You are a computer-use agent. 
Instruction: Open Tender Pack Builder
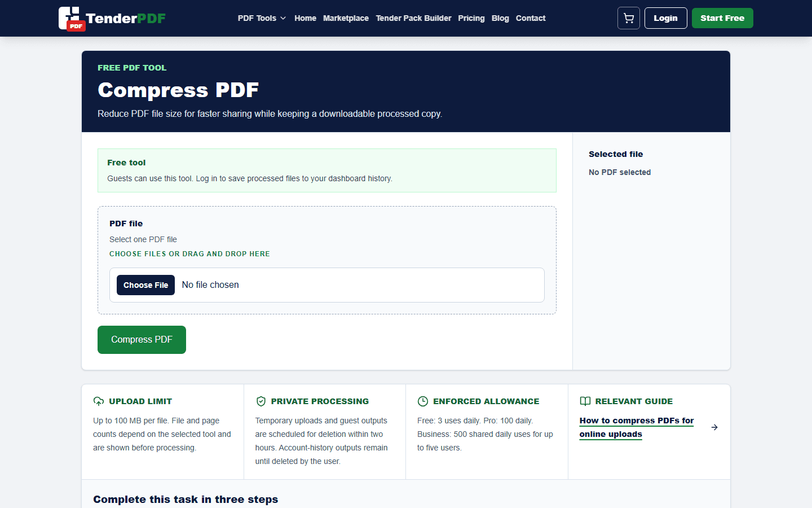[413, 18]
